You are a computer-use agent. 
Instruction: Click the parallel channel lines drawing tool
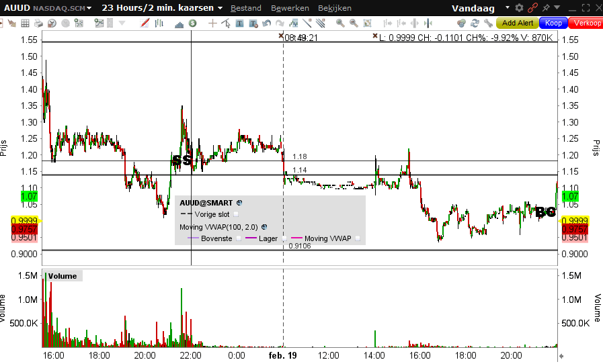[321, 24]
